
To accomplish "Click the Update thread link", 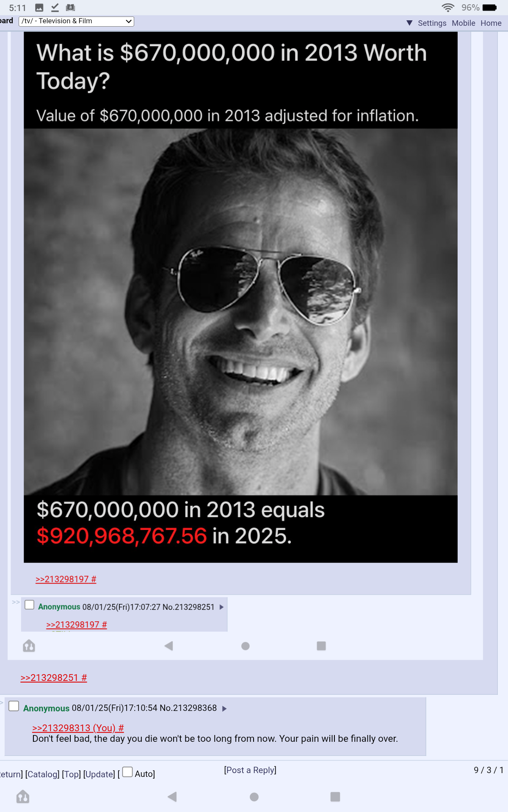I will pos(99,774).
